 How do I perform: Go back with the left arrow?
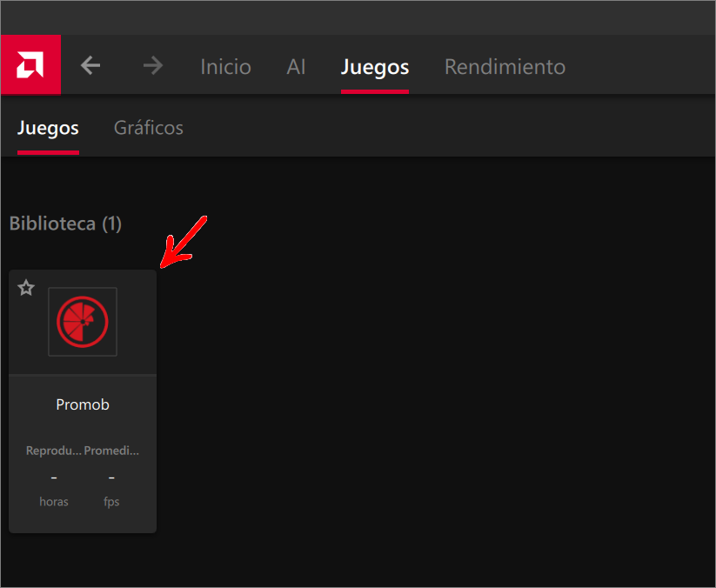pos(90,65)
